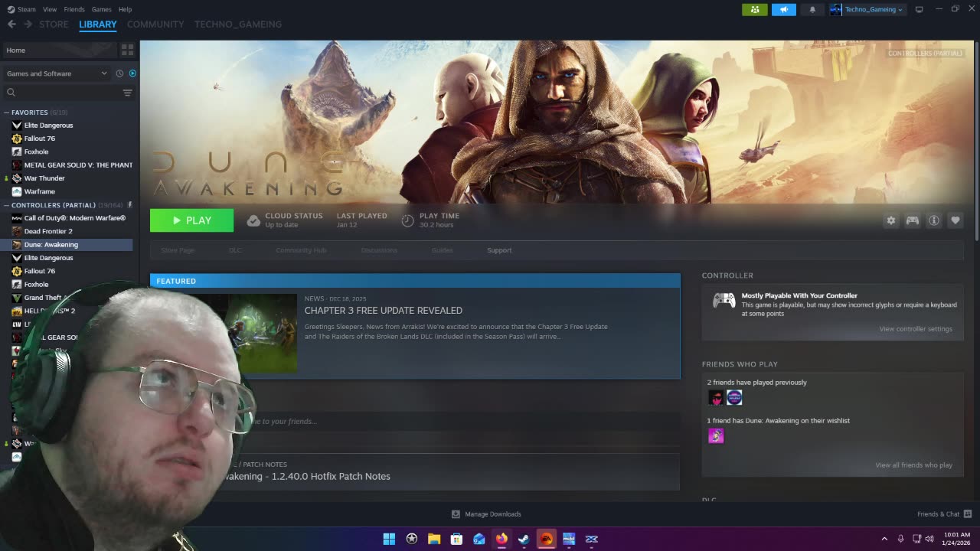Open advanced library filter options icon
980x551 pixels.
(x=127, y=93)
